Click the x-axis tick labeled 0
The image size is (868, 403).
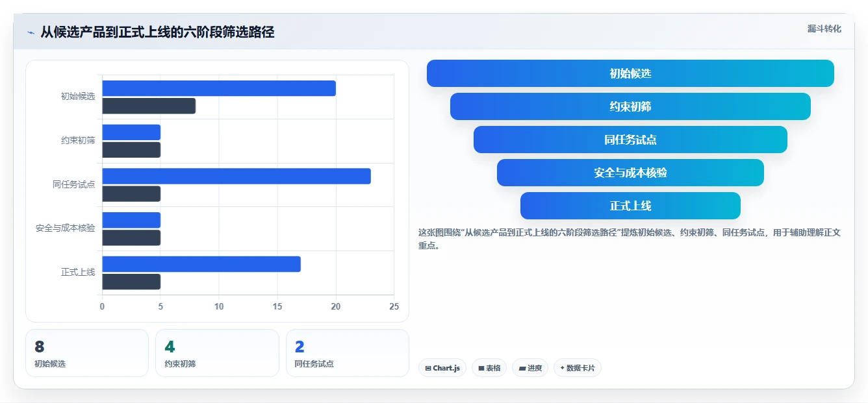pos(102,306)
